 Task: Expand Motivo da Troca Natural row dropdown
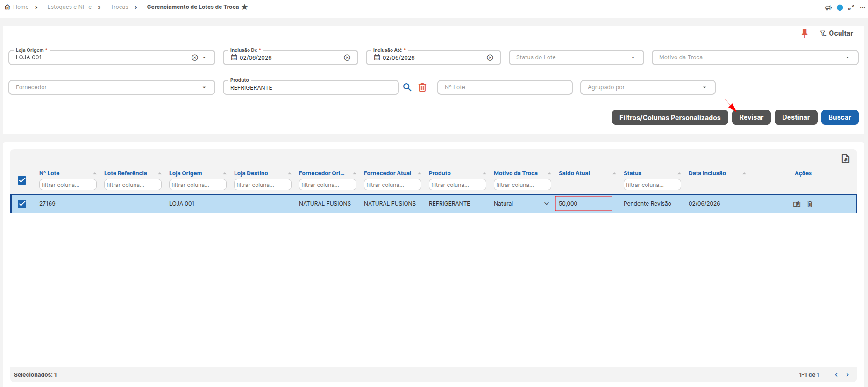547,204
